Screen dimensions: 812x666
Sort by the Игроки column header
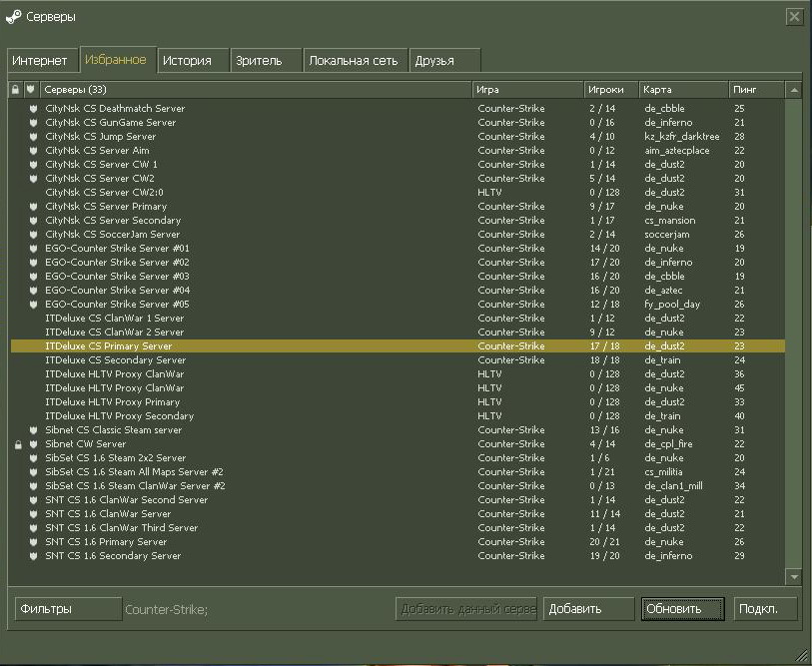[x=611, y=90]
